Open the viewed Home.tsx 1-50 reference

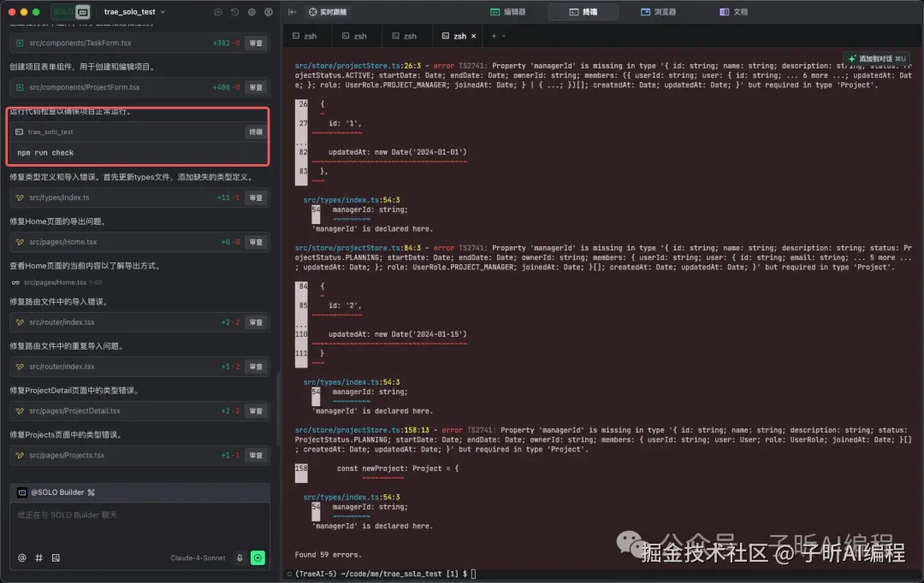point(56,283)
